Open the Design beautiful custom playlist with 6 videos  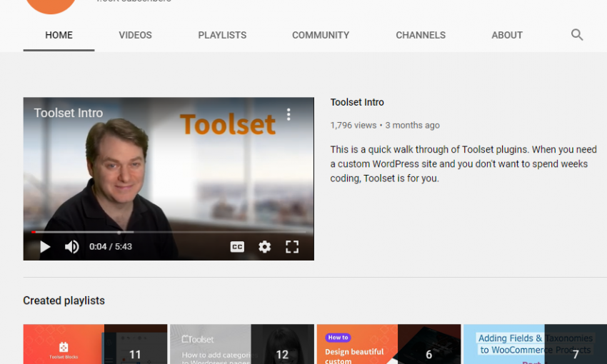[388, 344]
